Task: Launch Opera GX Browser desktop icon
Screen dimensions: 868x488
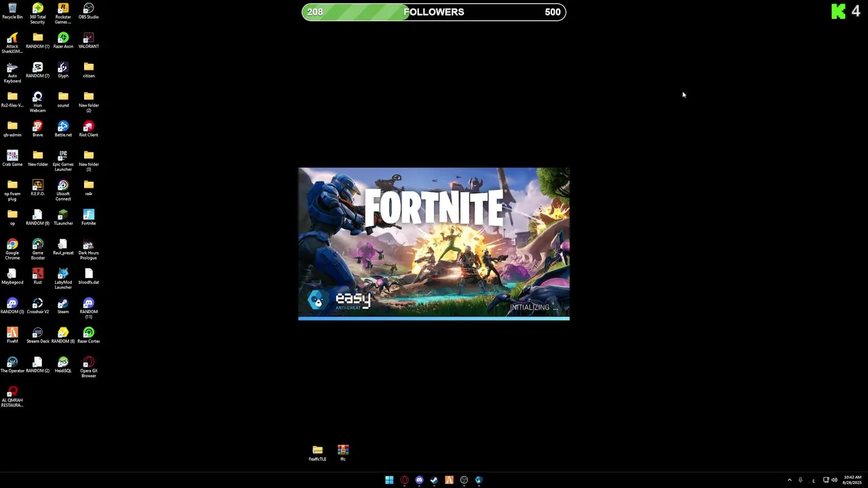Action: point(88,367)
